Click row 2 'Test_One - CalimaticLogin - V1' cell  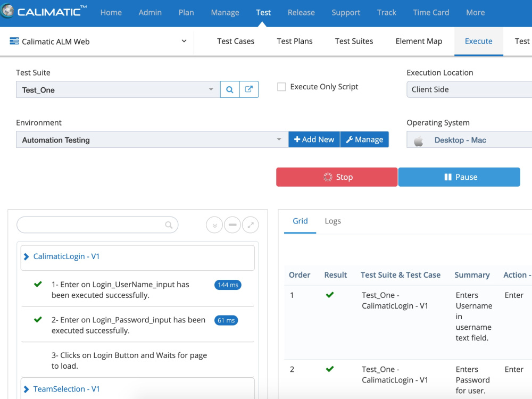point(395,375)
